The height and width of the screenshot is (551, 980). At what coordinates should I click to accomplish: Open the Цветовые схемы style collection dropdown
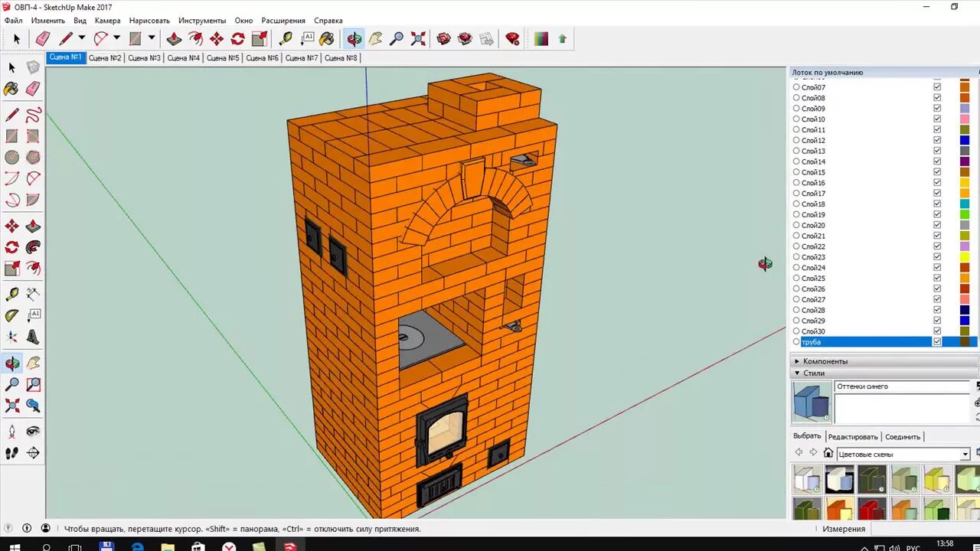click(965, 455)
